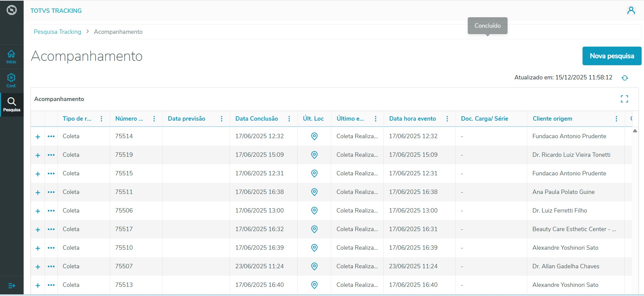Open Conf. settings in sidebar
The width and height of the screenshot is (644, 296).
[11, 80]
